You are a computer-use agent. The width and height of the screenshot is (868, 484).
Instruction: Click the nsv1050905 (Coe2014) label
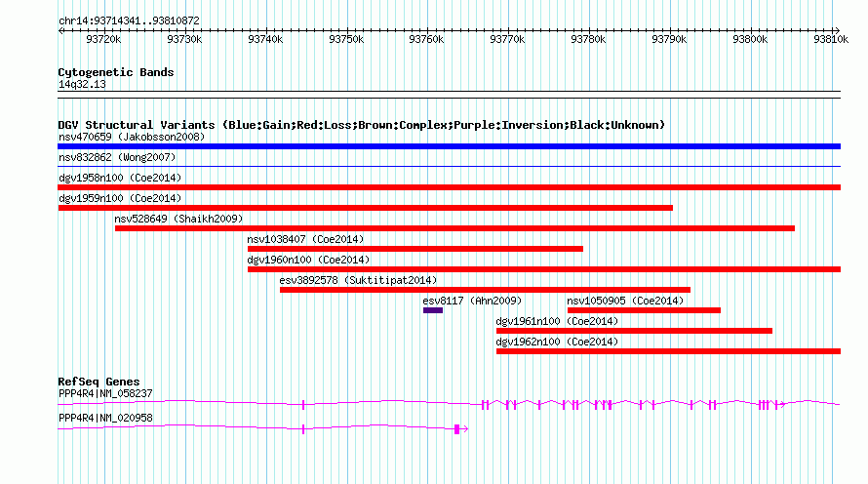(x=625, y=301)
